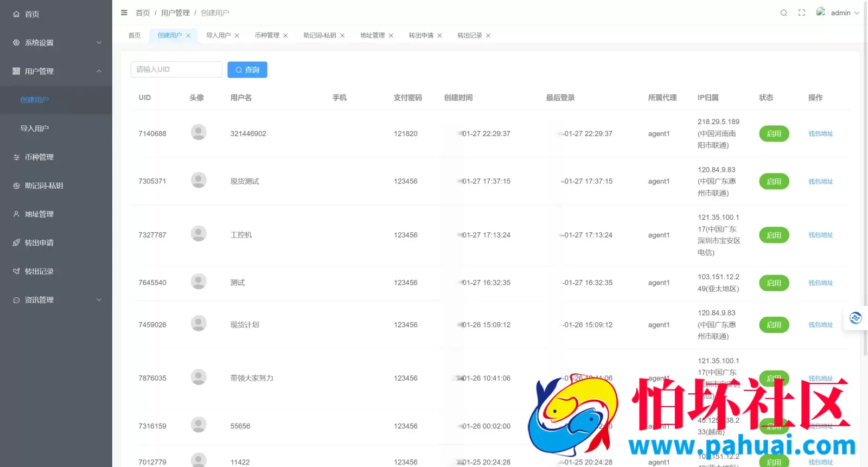This screenshot has height=467, width=868.
Task: Toggle 启用 status for user 测试
Action: [774, 283]
